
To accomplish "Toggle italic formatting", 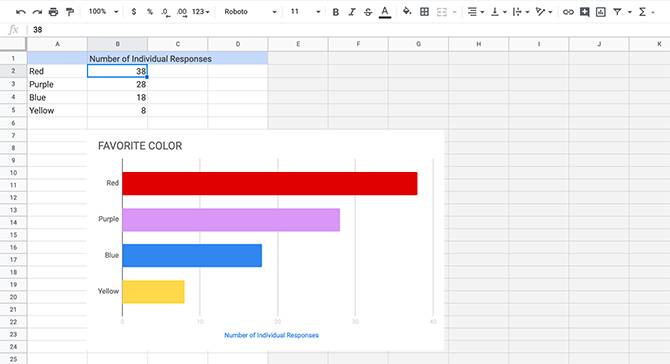I will click(352, 12).
